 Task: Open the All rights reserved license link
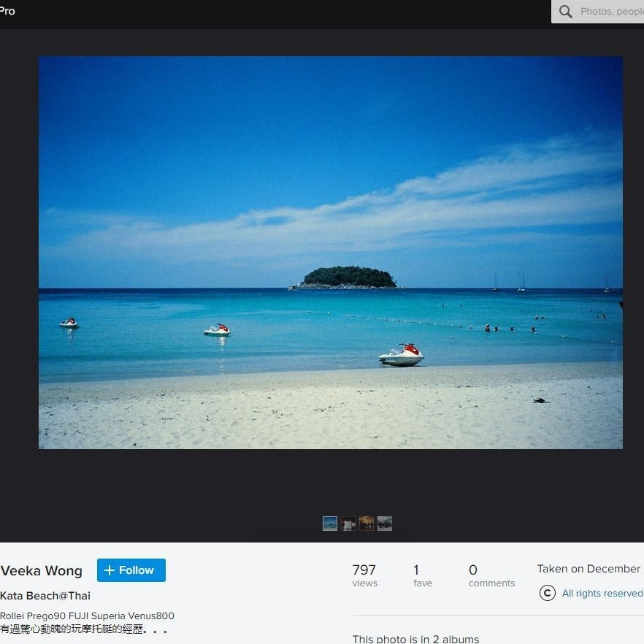click(602, 594)
